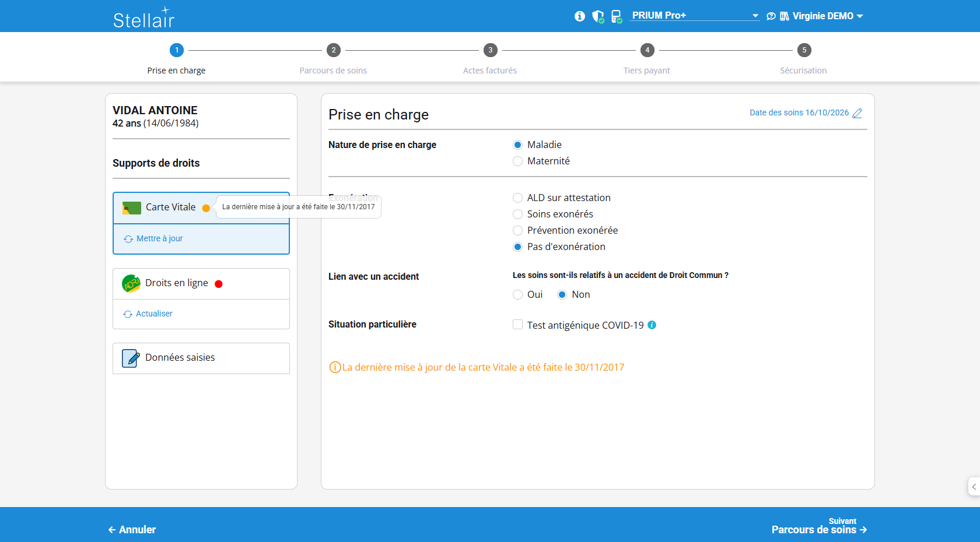
Task: Click Mettre à jour for Carte Vitale
Action: 153,238
